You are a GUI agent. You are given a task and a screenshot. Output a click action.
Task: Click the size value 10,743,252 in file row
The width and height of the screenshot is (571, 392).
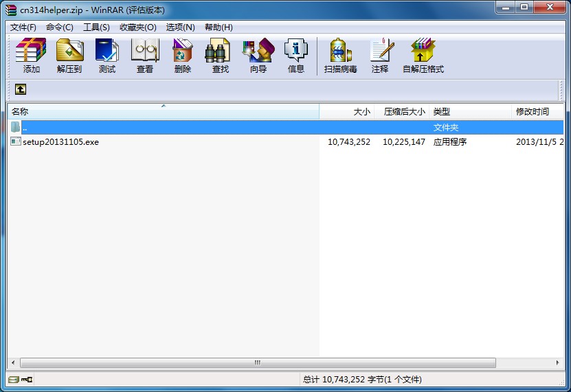(x=349, y=141)
